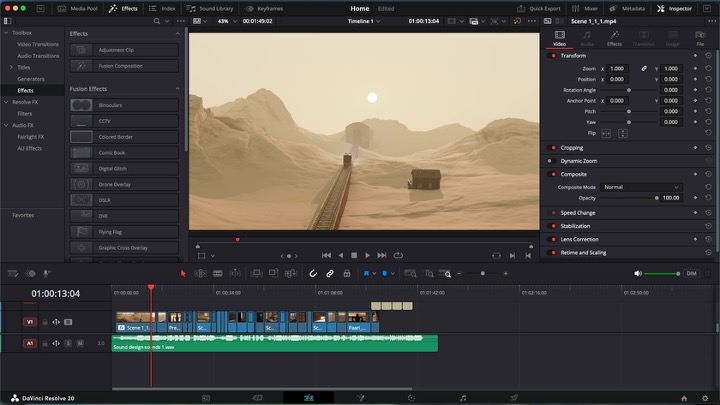Toggle timeline Snapping magnet icon

tap(313, 273)
